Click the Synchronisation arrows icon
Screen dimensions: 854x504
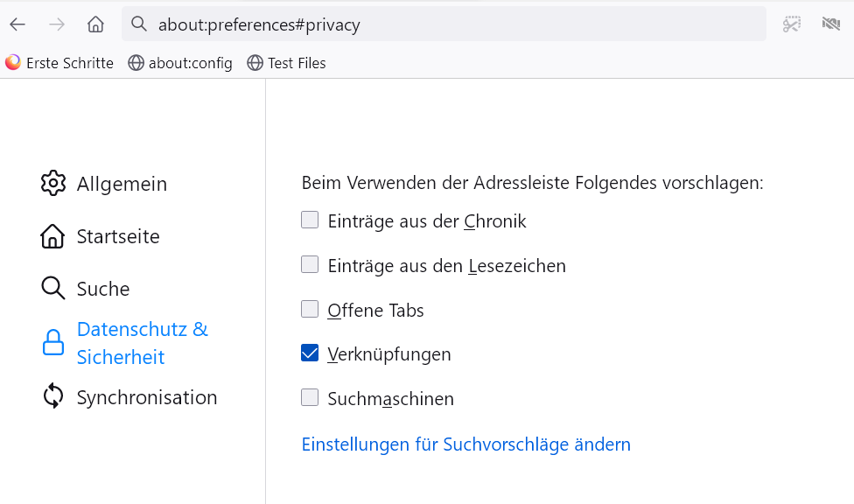pyautogui.click(x=53, y=396)
